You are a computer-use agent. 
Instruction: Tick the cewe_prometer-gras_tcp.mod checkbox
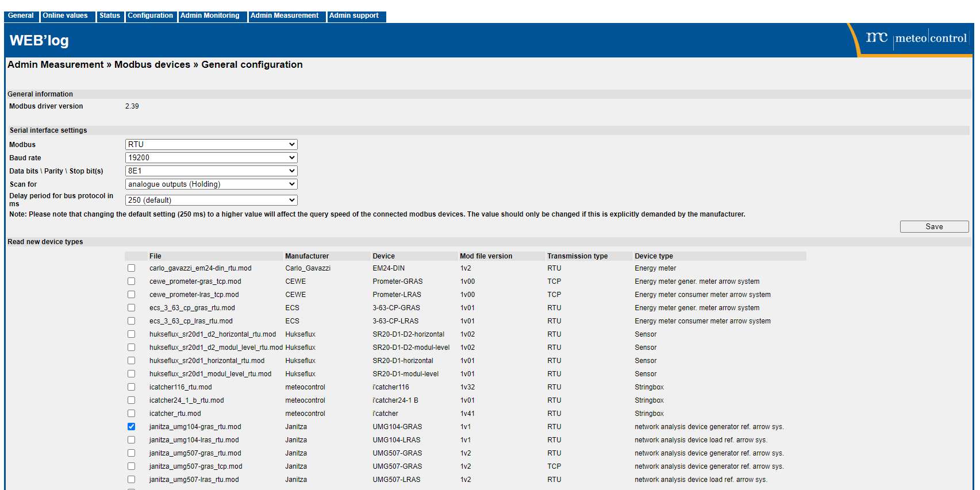click(x=132, y=281)
